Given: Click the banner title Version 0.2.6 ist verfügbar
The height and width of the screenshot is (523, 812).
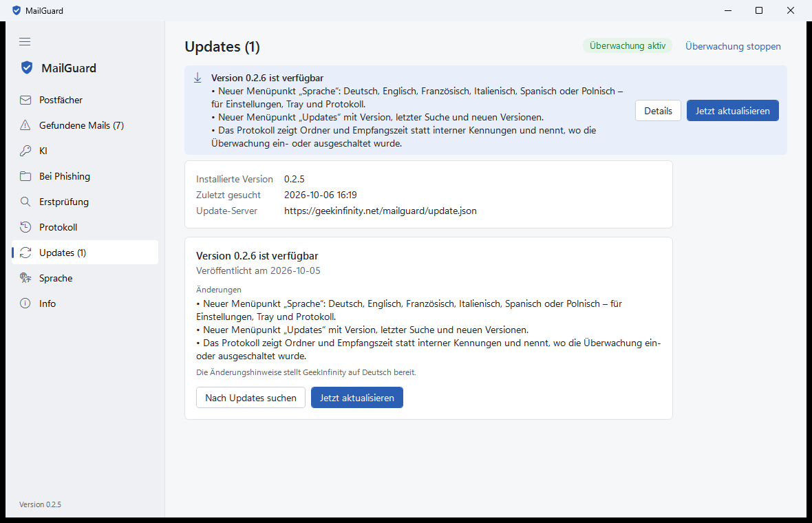Looking at the screenshot, I should (267, 78).
